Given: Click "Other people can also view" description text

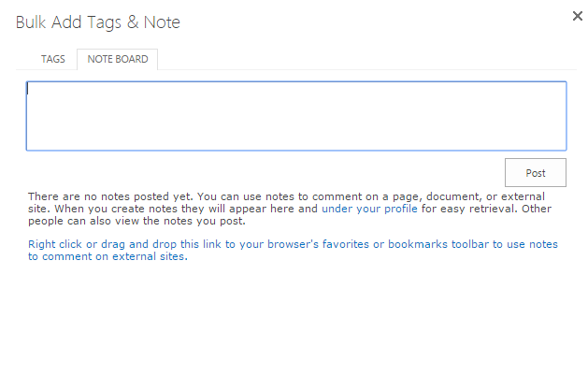Looking at the screenshot, I should pos(140,221).
